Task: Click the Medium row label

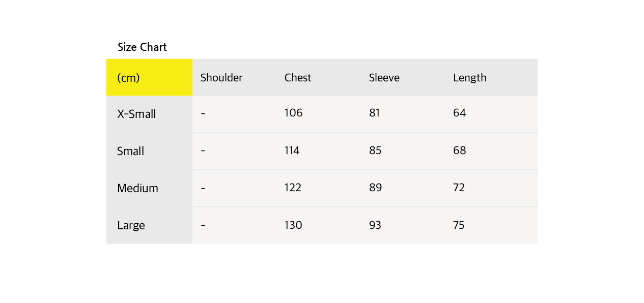Action: pyautogui.click(x=137, y=188)
